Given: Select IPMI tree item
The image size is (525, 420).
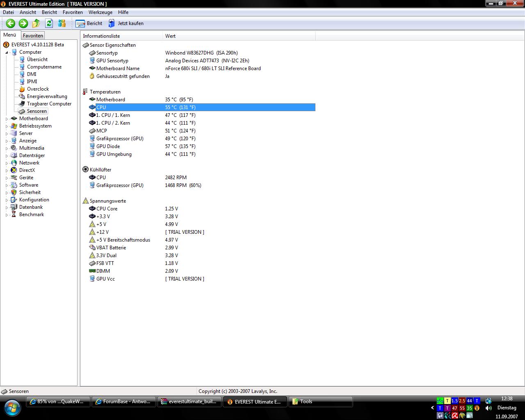Looking at the screenshot, I should tap(32, 82).
